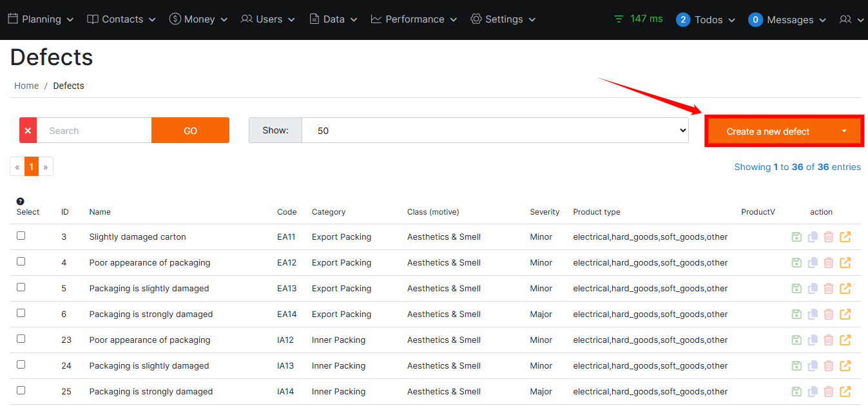
Task: Open defect IA13 with orange link icon
Action: (x=845, y=366)
